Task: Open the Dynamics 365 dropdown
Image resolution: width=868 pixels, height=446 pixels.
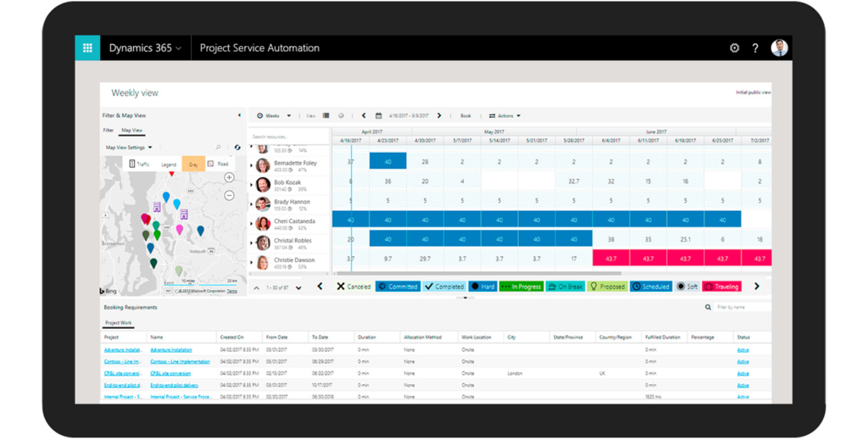Action: tap(145, 47)
